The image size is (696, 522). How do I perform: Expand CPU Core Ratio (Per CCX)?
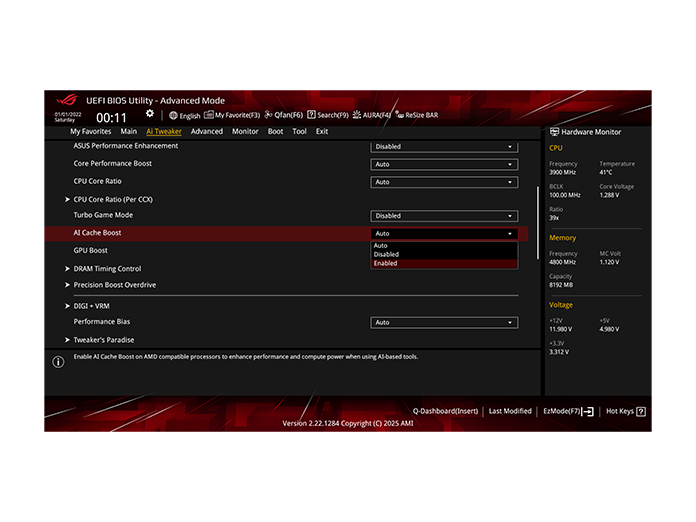tap(109, 199)
